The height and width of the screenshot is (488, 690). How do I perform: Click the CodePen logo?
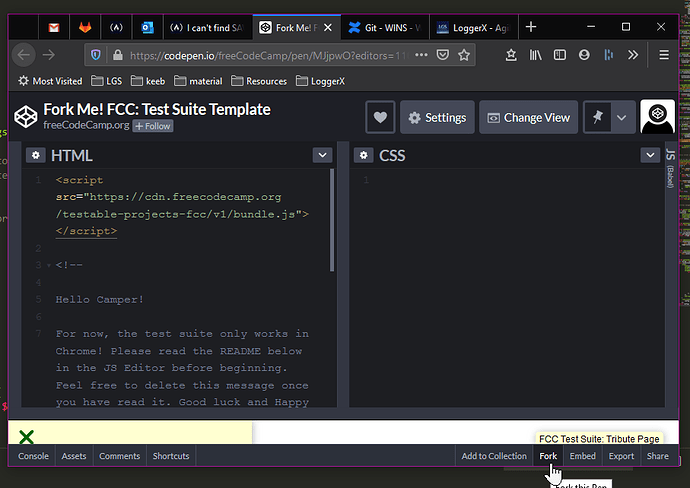pyautogui.click(x=26, y=117)
